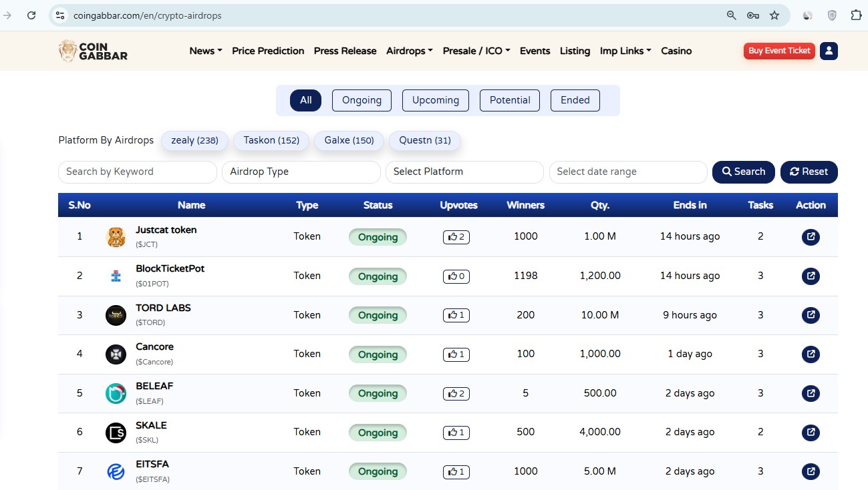Click the Buy Event Ticket button
Image resolution: width=868 pixels, height=490 pixels.
778,51
